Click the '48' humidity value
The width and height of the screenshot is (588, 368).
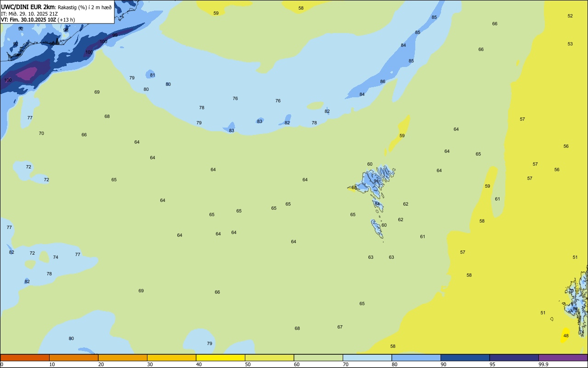566,336
